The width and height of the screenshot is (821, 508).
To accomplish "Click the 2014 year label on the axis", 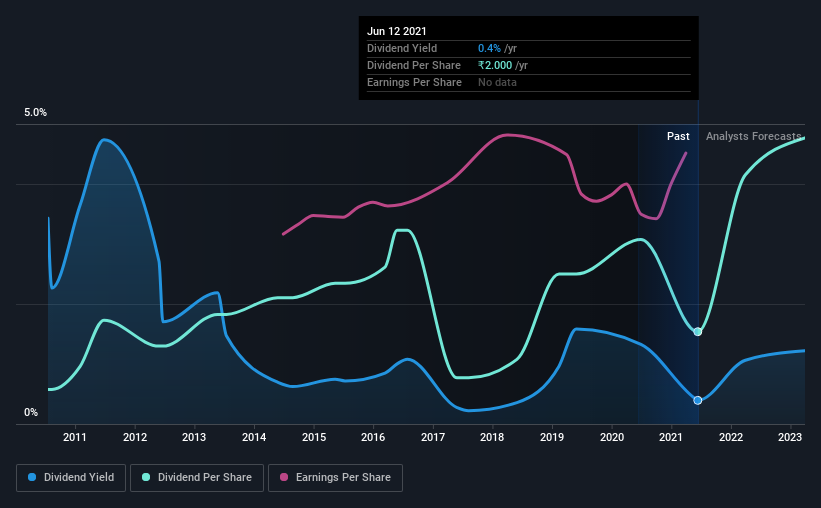I will pyautogui.click(x=254, y=437).
